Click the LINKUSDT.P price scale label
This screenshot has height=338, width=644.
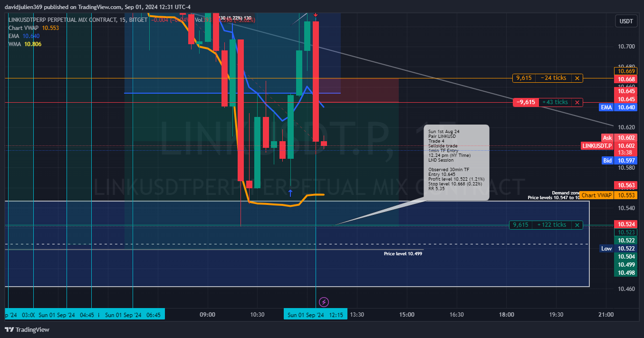pyautogui.click(x=597, y=145)
